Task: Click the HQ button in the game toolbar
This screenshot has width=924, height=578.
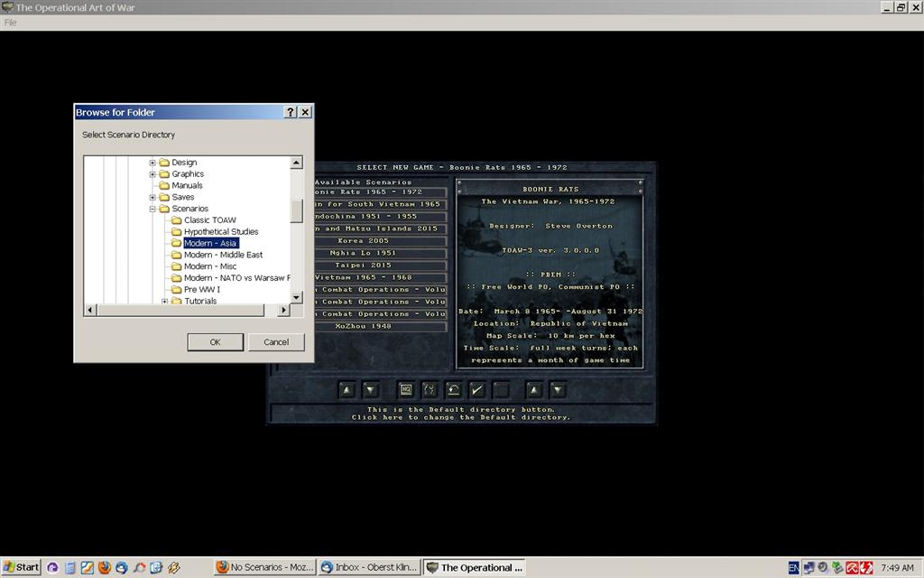Action: tap(405, 390)
